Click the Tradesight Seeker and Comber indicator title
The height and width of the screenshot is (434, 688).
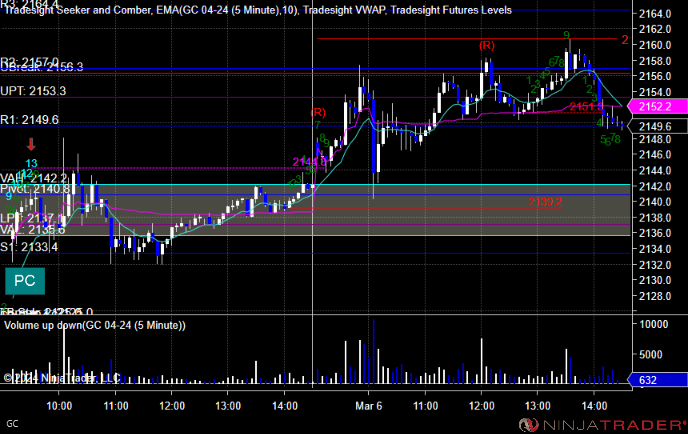click(78, 10)
